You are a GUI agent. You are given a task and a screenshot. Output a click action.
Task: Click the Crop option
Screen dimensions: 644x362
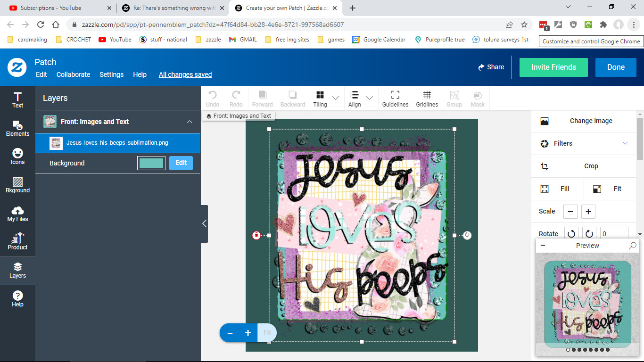pyautogui.click(x=584, y=166)
